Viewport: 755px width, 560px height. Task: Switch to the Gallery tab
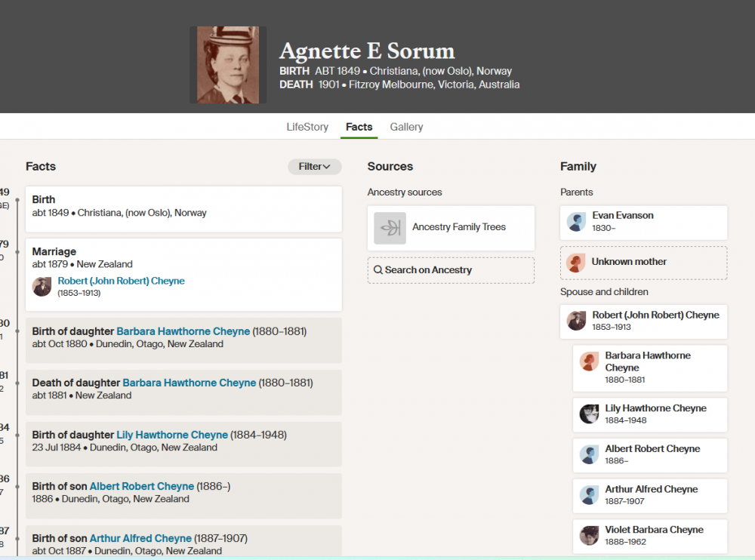click(406, 127)
